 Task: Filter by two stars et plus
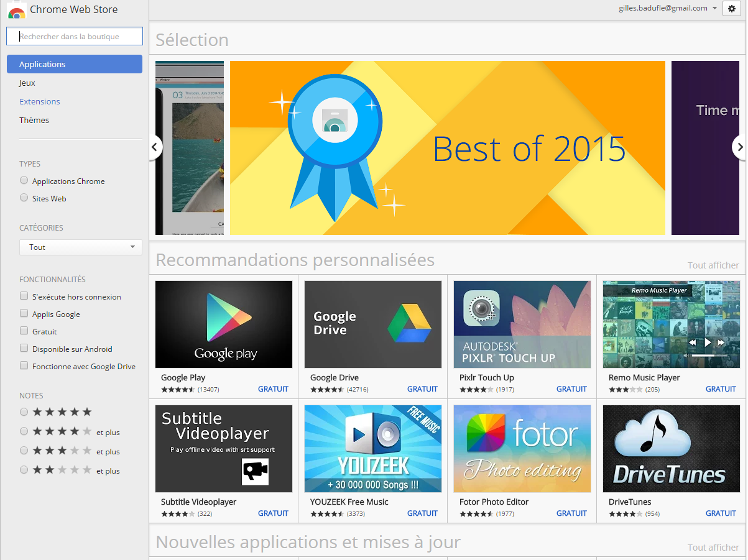point(24,470)
